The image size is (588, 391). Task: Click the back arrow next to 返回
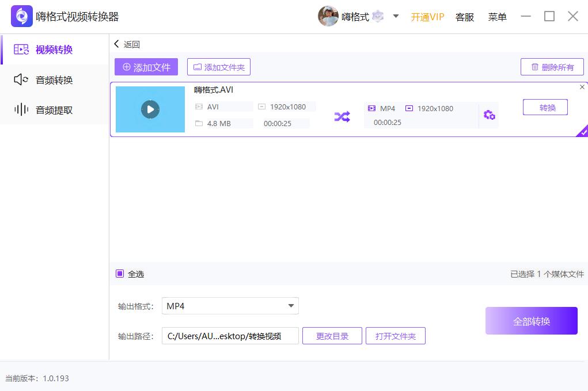(117, 44)
